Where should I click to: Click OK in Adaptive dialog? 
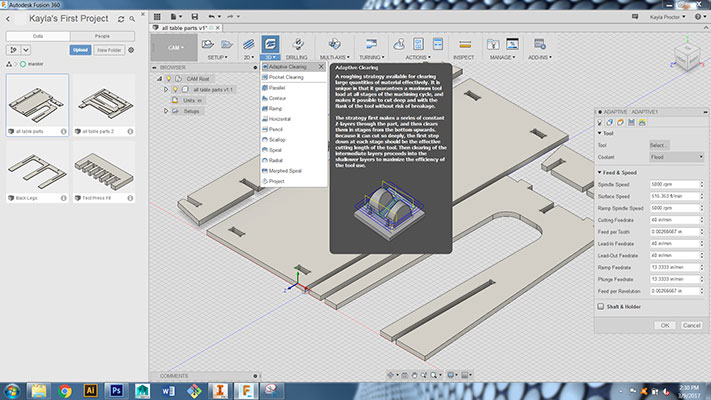(665, 325)
